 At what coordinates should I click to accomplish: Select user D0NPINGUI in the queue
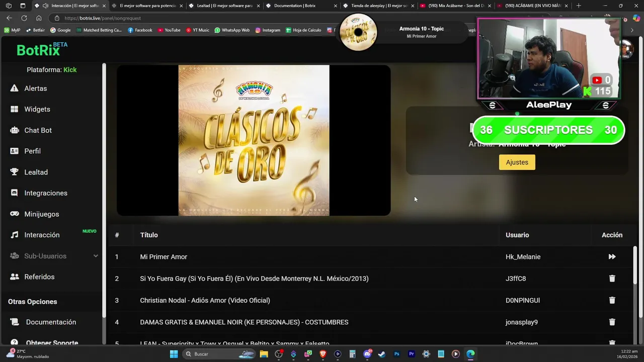(523, 300)
